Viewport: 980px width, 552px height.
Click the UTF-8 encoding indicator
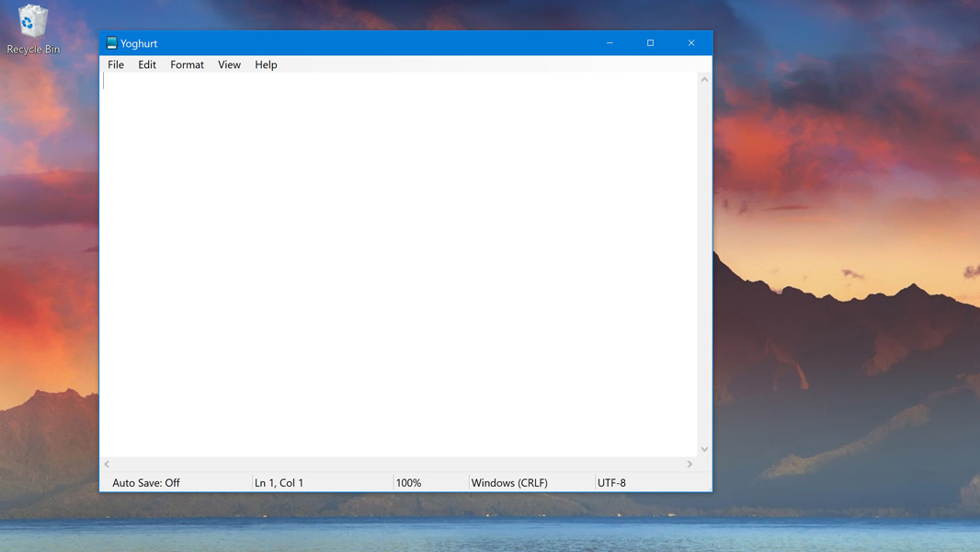pos(611,483)
